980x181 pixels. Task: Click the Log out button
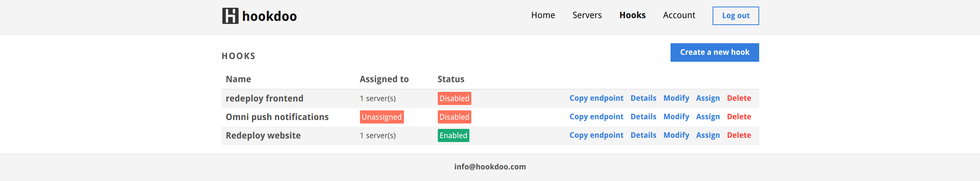coord(735,16)
